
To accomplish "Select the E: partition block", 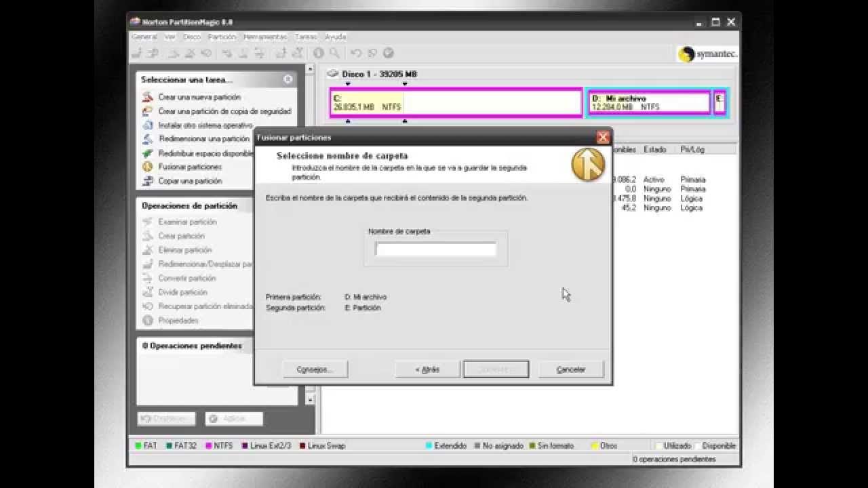I will [719, 103].
